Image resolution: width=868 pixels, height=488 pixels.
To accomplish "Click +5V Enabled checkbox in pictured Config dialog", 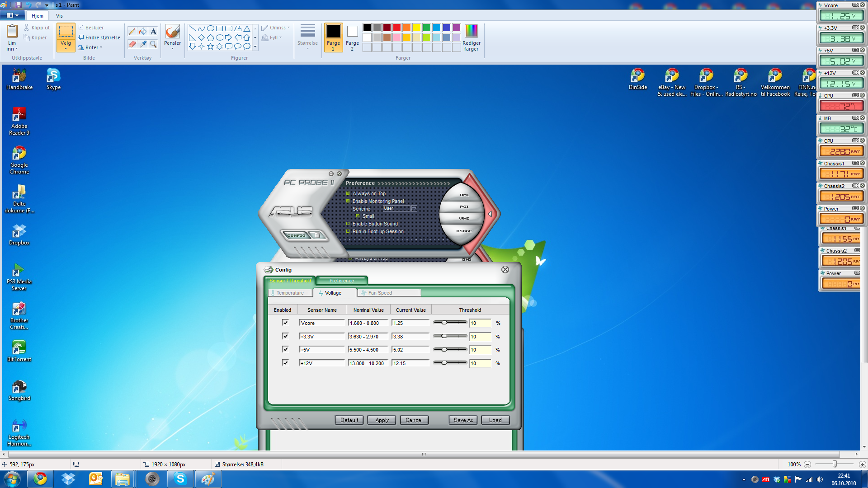I will [285, 349].
